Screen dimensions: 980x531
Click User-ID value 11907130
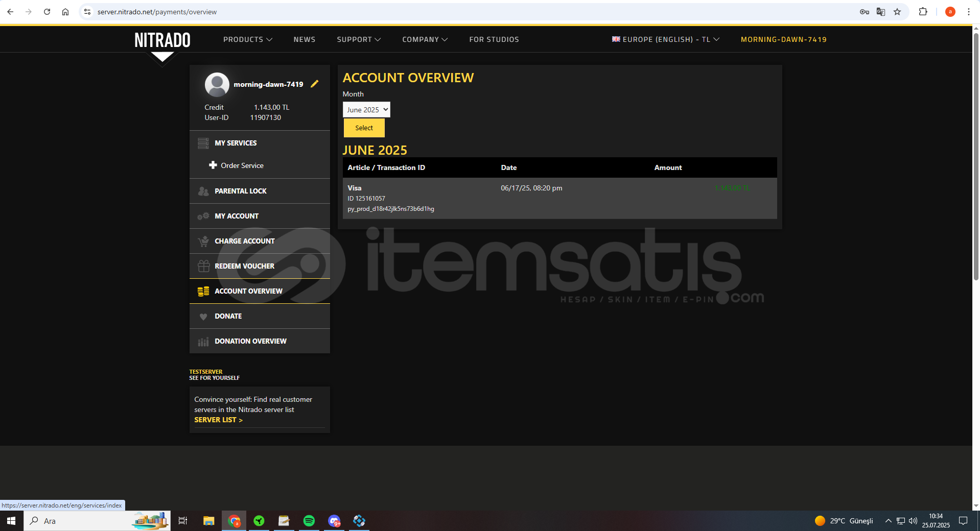(265, 117)
